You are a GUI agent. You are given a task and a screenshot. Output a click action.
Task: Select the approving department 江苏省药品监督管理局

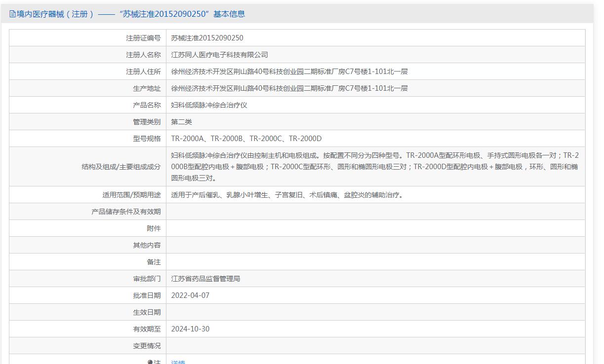point(206,279)
